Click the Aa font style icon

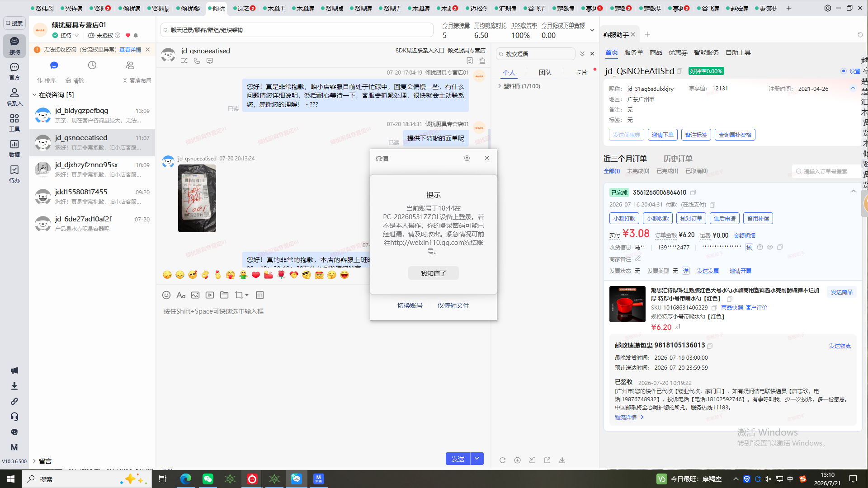click(x=181, y=295)
